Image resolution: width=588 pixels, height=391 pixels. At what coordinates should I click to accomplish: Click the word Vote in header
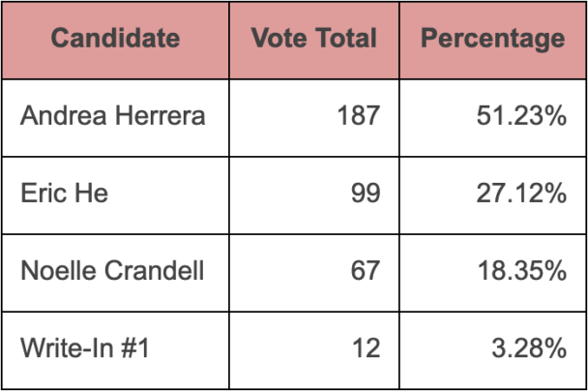point(278,39)
